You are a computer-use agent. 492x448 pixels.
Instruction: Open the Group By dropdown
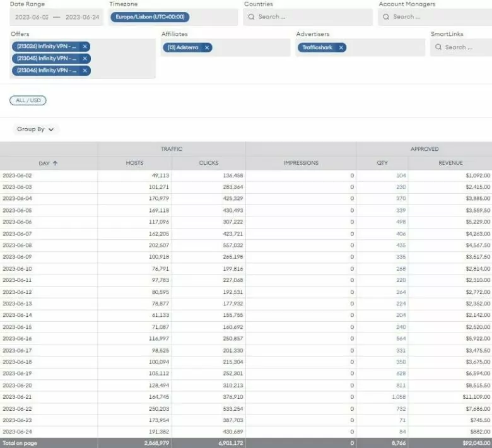35,129
